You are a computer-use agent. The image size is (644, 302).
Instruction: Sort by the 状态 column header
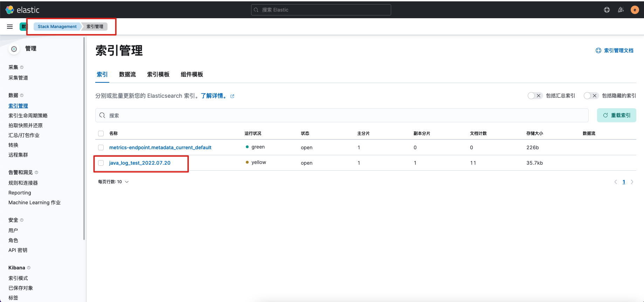click(x=305, y=133)
